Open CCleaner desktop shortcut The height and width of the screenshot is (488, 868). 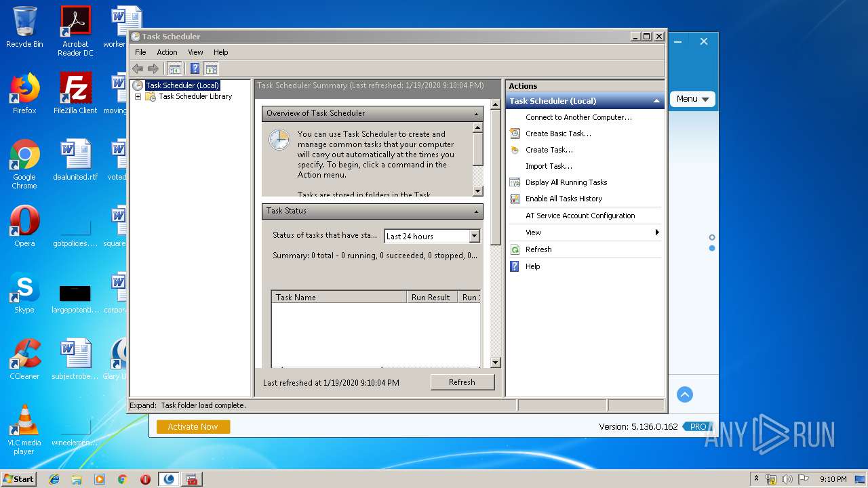(24, 359)
